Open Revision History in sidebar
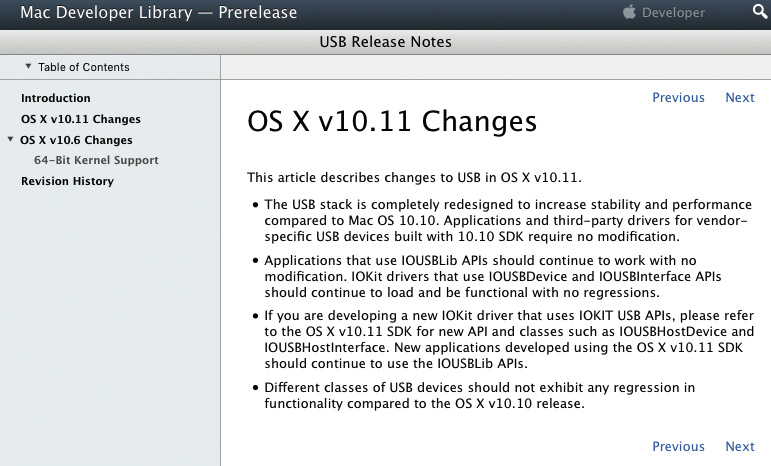Image resolution: width=771 pixels, height=466 pixels. coord(67,181)
